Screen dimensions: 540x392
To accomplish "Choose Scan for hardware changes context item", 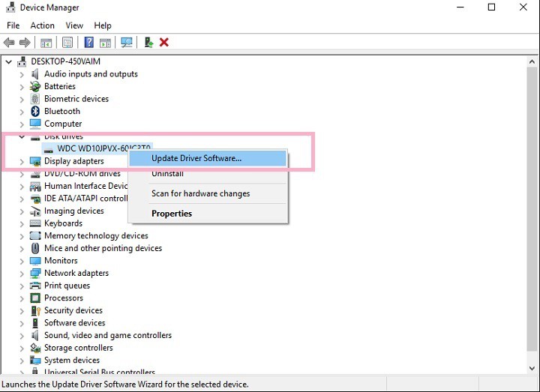I will coord(208,193).
